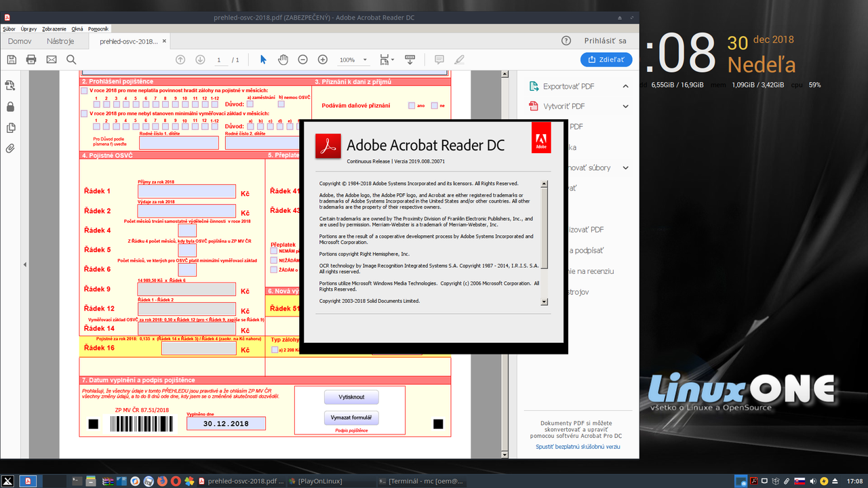Open Firefox from the taskbar
The width and height of the screenshot is (868, 488).
point(162,481)
